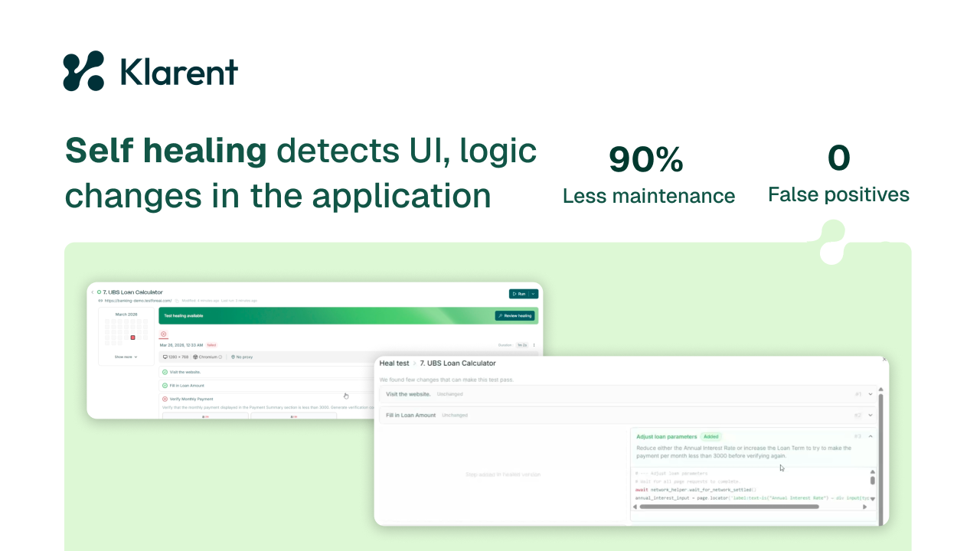This screenshot has width=980, height=551.
Task: Open the three-dot menu beside Duration
Action: 534,345
